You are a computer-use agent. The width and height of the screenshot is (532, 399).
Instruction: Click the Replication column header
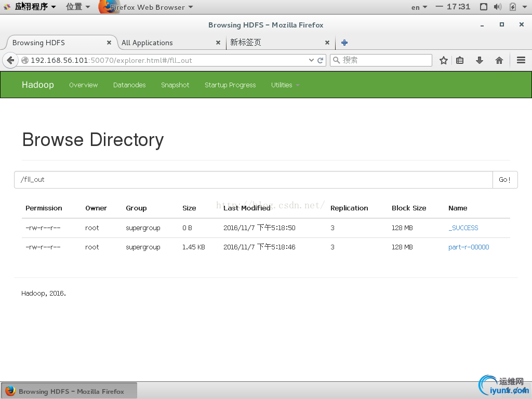tap(349, 208)
